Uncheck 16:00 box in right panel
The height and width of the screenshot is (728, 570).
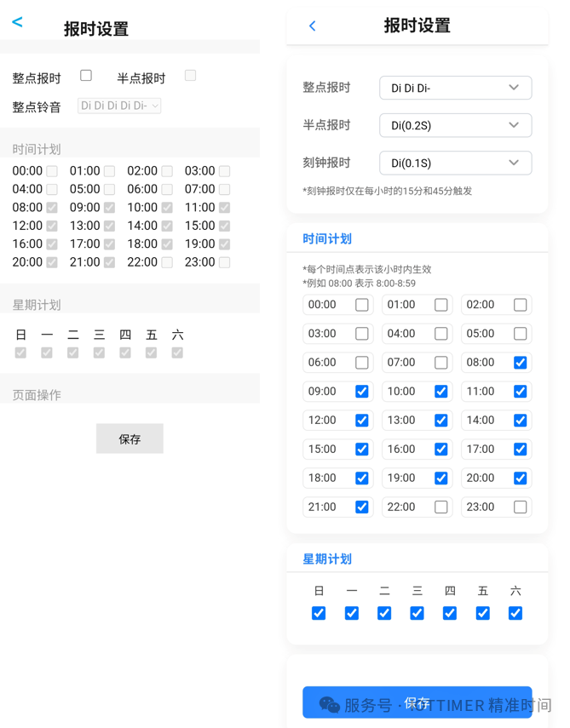[x=440, y=450]
